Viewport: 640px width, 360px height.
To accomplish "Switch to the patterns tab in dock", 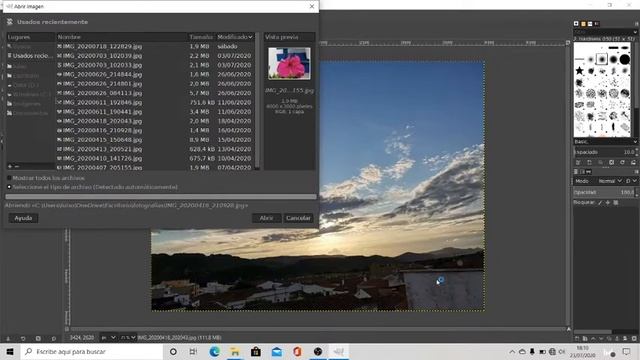I will pos(583,24).
